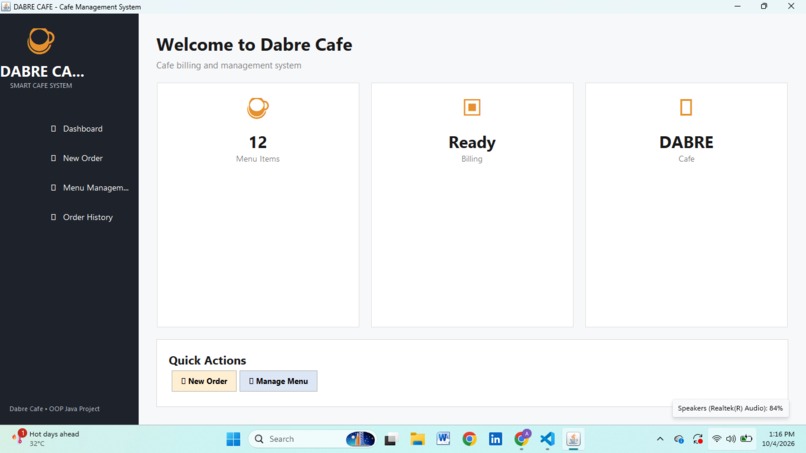Click the rectangle icon on DABRE Cafe card
The image size is (806, 453).
tap(686, 107)
